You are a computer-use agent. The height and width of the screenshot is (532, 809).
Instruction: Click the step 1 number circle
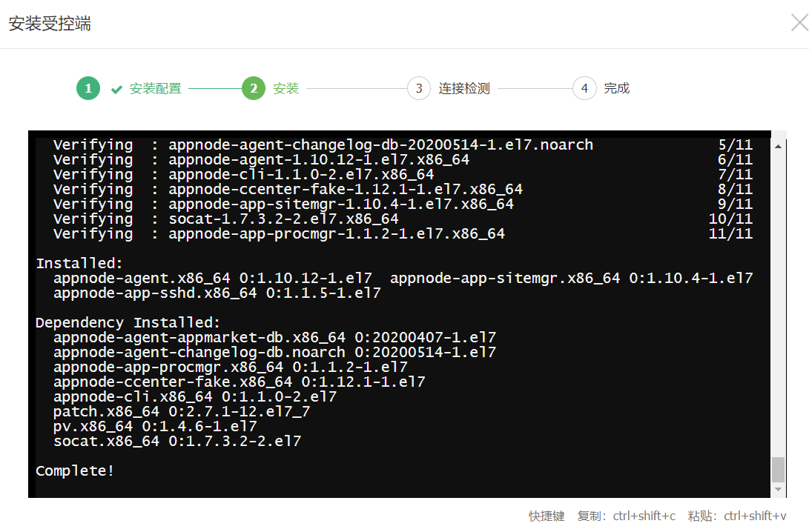click(88, 89)
